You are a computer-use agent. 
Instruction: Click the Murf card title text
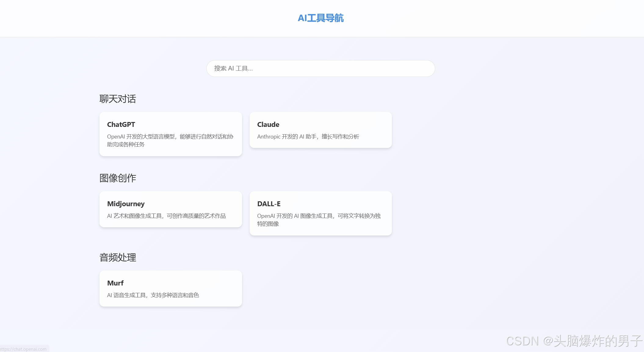(115, 283)
